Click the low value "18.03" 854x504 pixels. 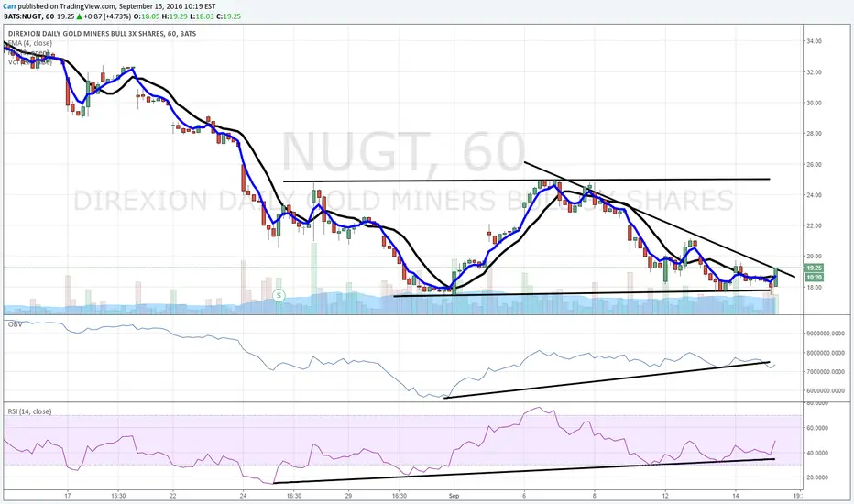tap(206, 16)
